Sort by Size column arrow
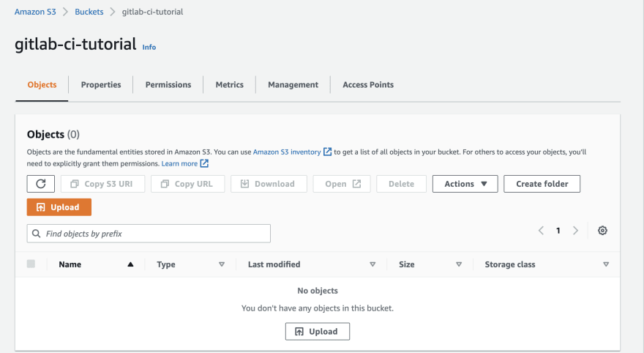This screenshot has height=353, width=644. coord(459,264)
